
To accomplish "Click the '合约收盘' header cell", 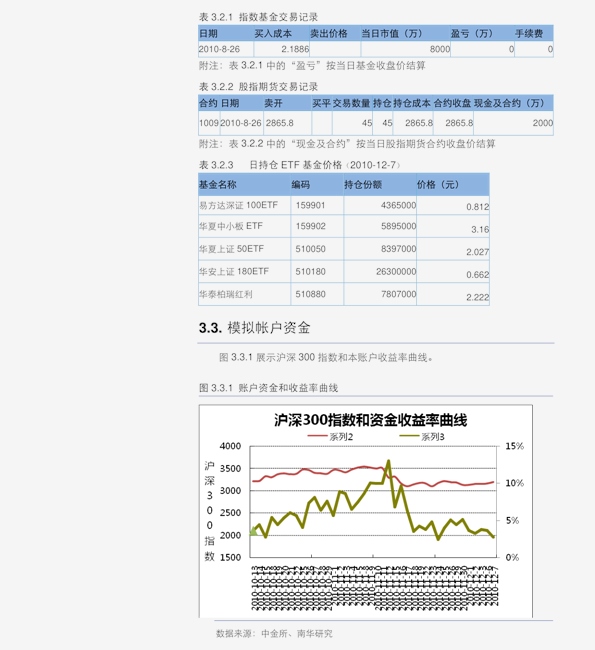I will click(x=452, y=103).
